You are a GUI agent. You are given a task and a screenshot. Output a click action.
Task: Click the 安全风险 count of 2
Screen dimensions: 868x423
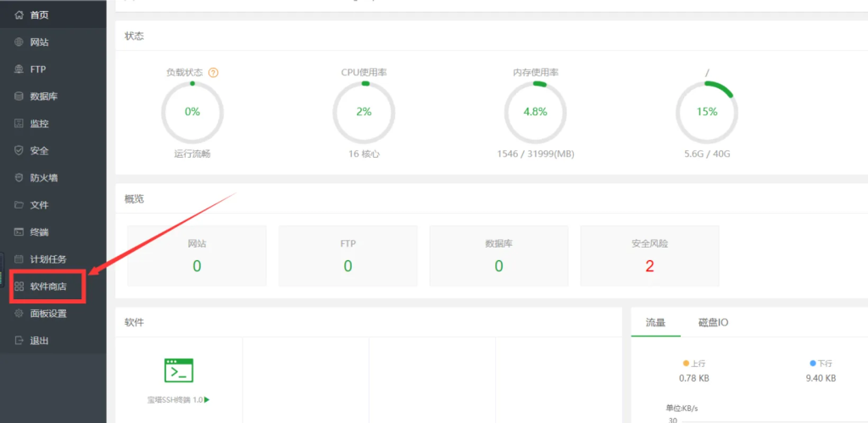tap(649, 265)
